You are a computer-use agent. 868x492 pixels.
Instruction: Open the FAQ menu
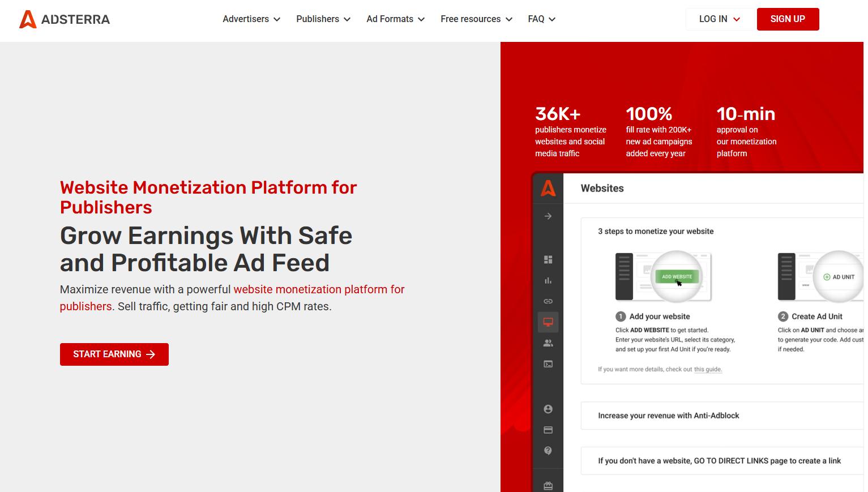click(x=541, y=19)
